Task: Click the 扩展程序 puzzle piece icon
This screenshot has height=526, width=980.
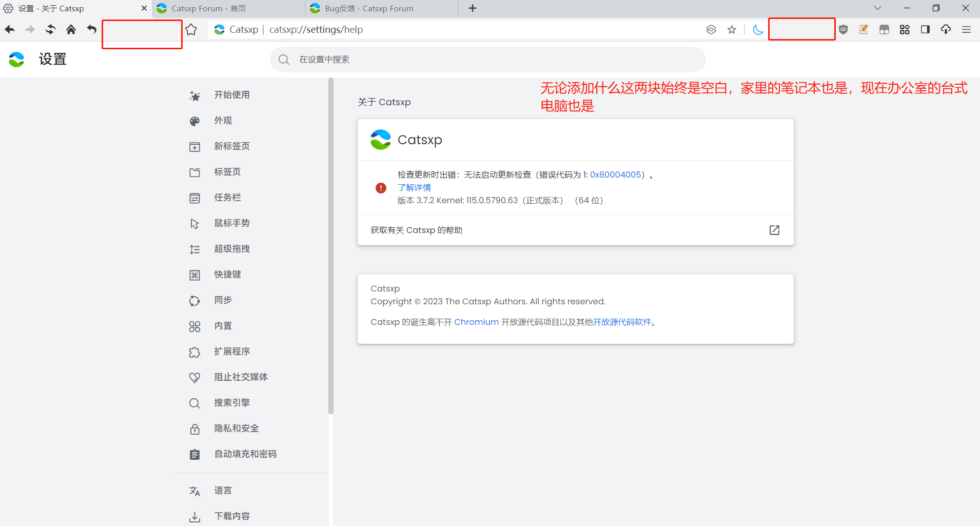Action: [x=194, y=352]
